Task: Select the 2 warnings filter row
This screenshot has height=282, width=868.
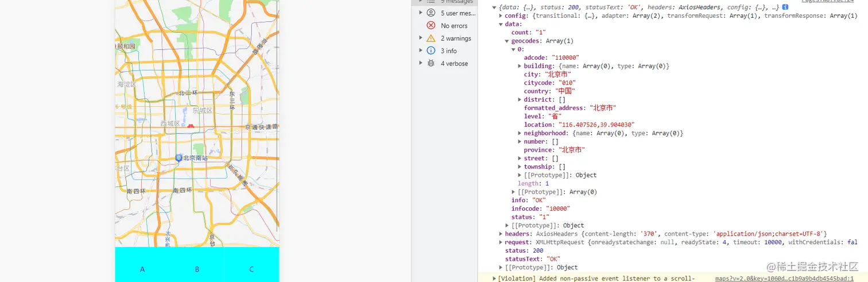Action: point(444,38)
